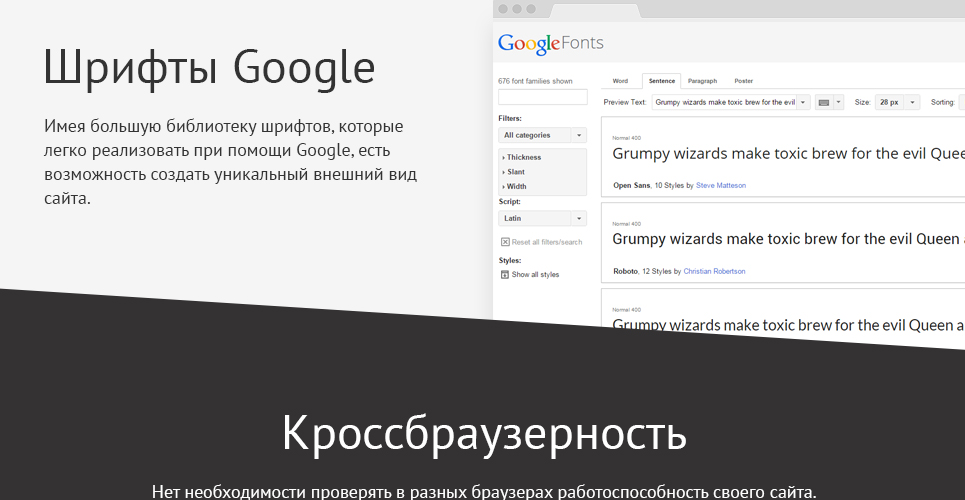Screen dimensions: 965x500
Task: Click the browser mockup tab
Action: pyautogui.click(x=595, y=10)
